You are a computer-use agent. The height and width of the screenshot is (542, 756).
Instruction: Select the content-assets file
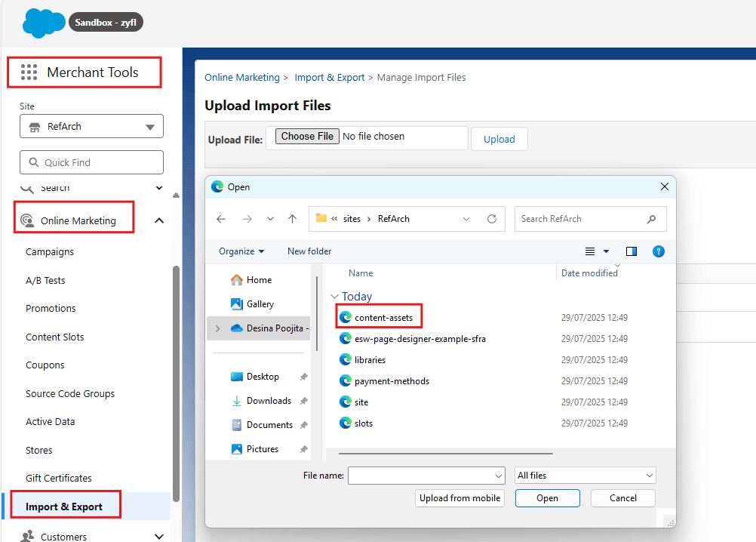click(x=384, y=317)
